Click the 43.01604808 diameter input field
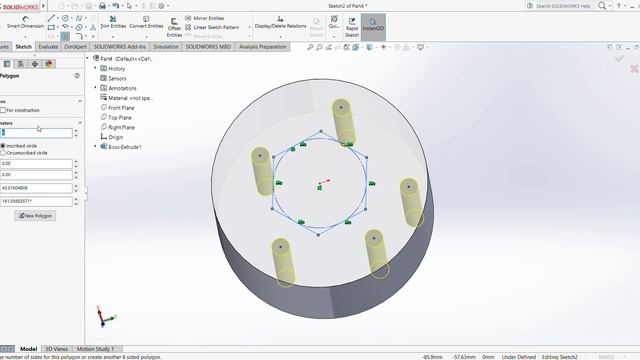Viewport: 640px width, 360px height. [x=36, y=188]
